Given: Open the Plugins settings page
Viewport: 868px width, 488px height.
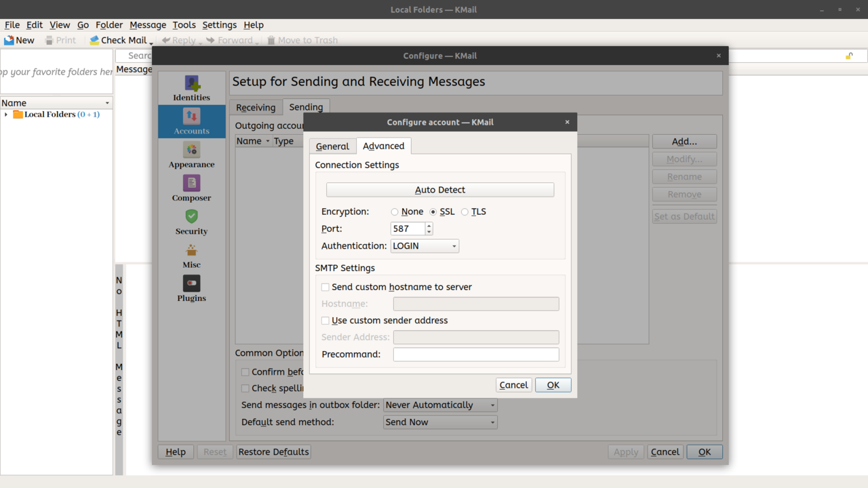Looking at the screenshot, I should (191, 289).
